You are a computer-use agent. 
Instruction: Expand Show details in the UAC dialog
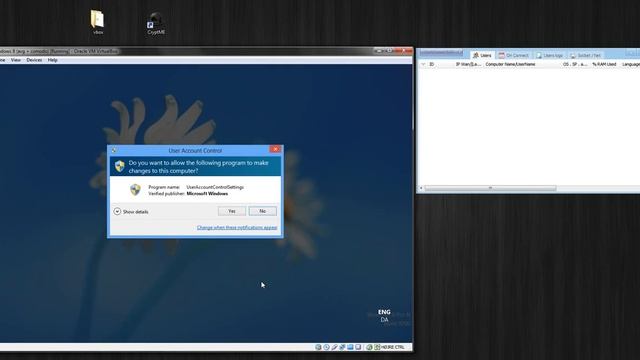131,212
